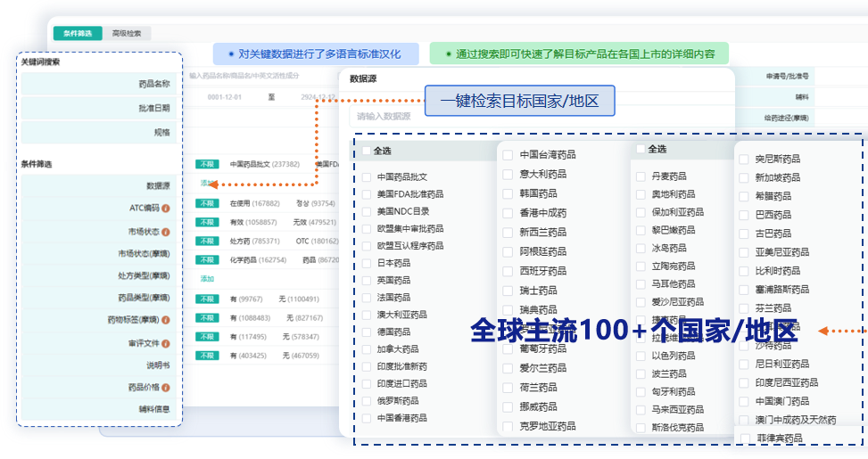868x459 pixels.
Task: Click info icon next to 药物标签(摩熵)
Action: point(166,320)
